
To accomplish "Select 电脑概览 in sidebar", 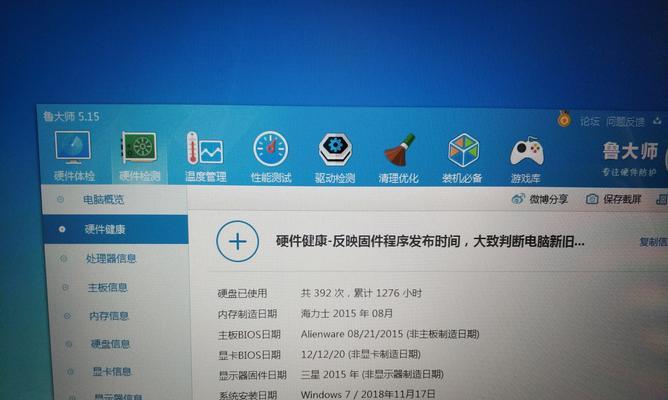I will [103, 199].
